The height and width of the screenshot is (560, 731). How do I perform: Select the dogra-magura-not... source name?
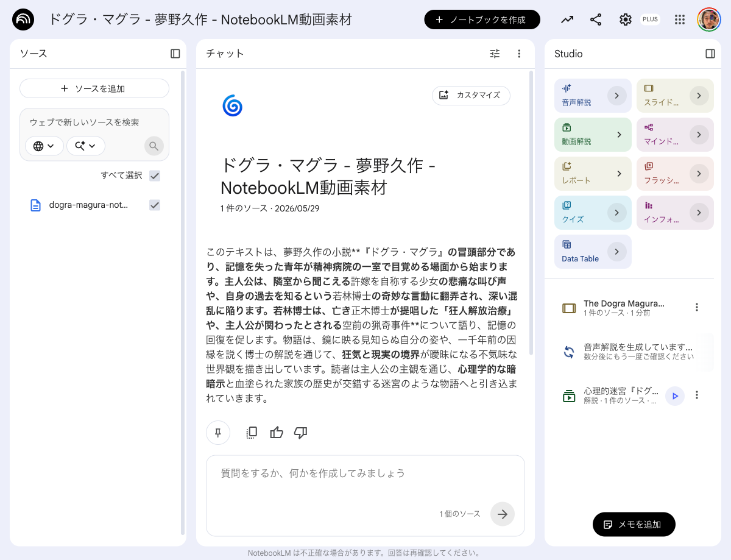point(89,205)
